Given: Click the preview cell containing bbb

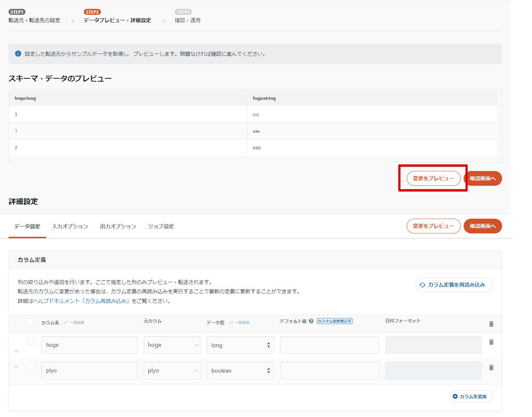Looking at the screenshot, I should tap(372, 148).
